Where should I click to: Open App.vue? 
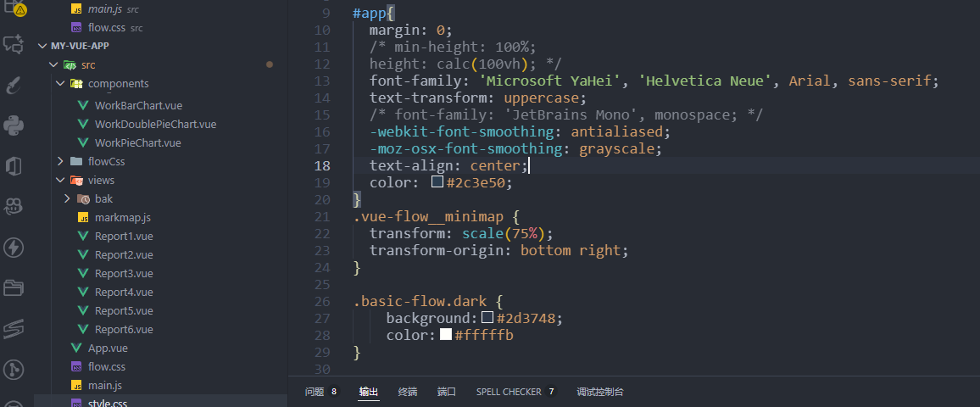pos(108,348)
